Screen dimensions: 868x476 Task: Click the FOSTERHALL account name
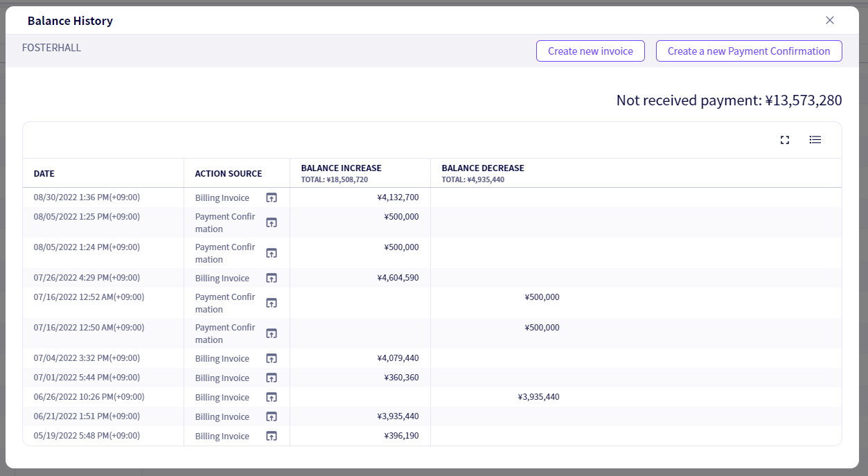pyautogui.click(x=51, y=48)
